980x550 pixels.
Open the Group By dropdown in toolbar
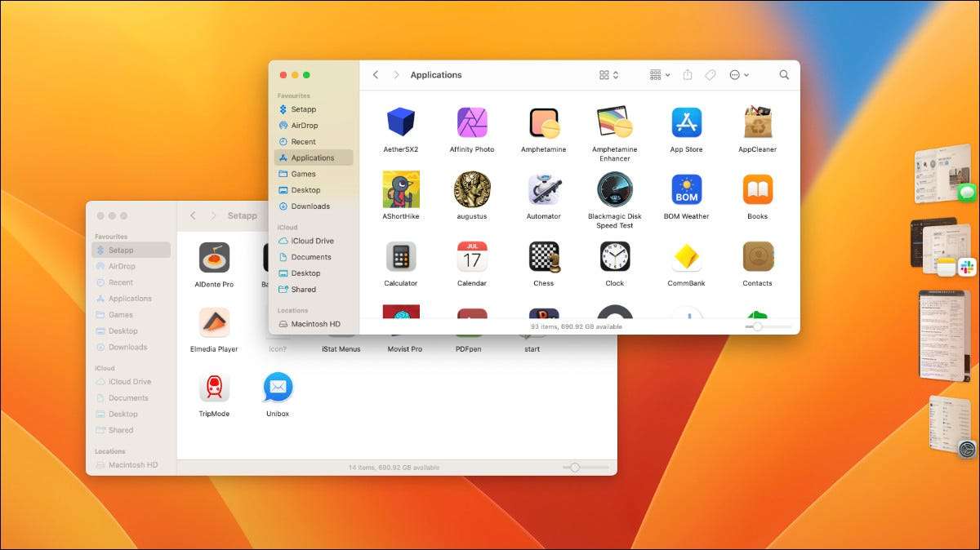click(x=660, y=74)
